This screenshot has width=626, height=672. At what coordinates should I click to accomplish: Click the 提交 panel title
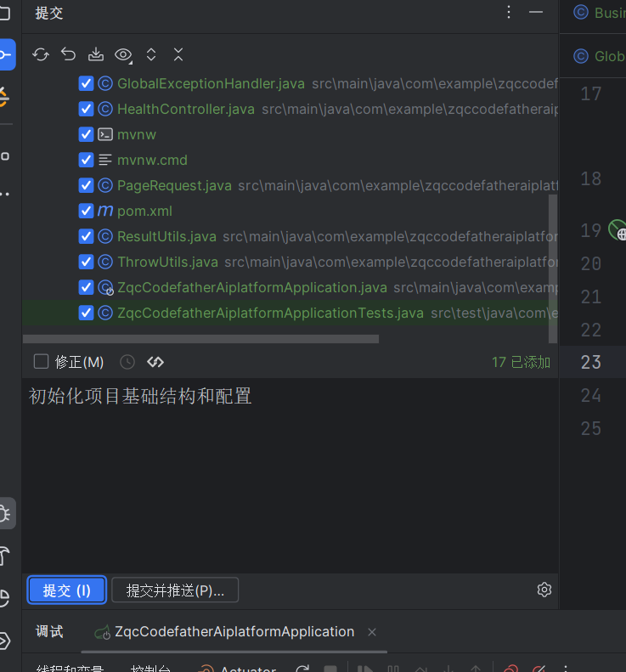49,13
